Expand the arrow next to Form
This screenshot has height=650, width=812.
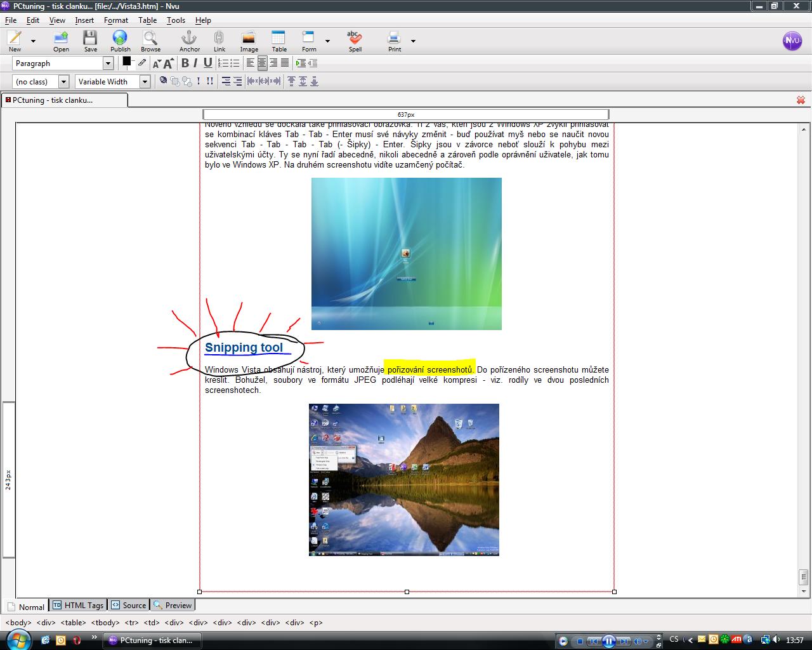click(x=327, y=41)
